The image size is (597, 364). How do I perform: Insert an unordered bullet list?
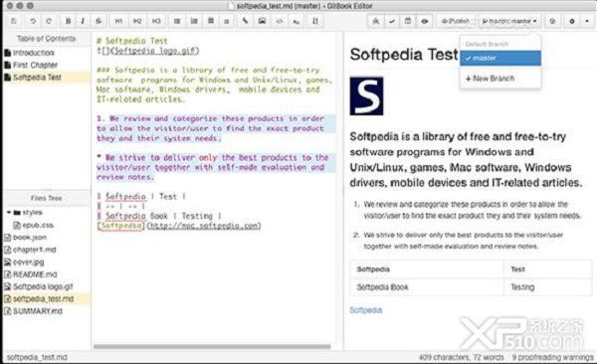[177, 21]
